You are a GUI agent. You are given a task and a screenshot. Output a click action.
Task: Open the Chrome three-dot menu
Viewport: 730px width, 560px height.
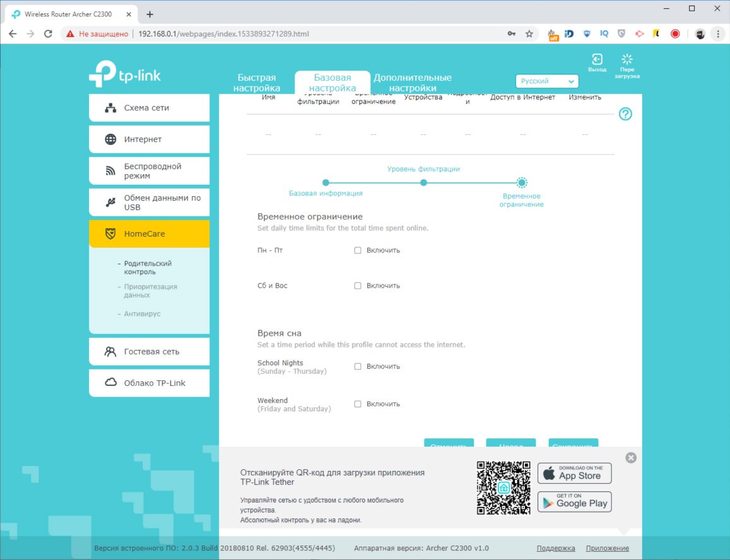pos(718,34)
